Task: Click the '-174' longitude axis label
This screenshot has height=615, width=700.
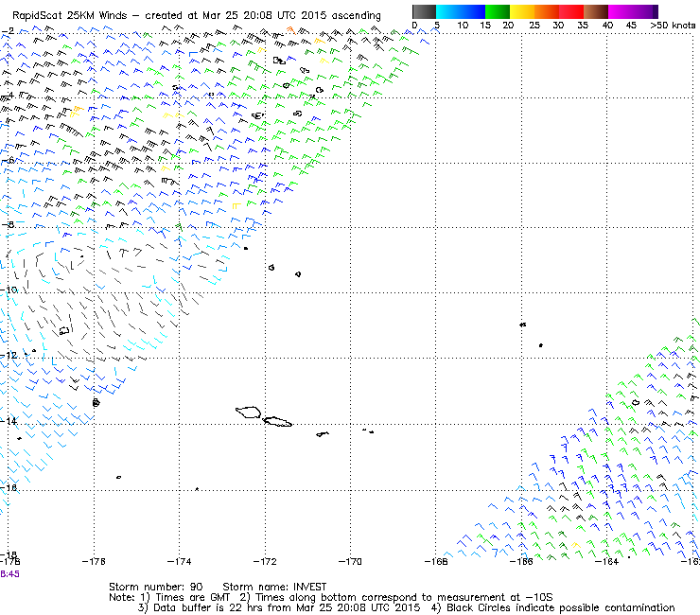Action: 179,561
